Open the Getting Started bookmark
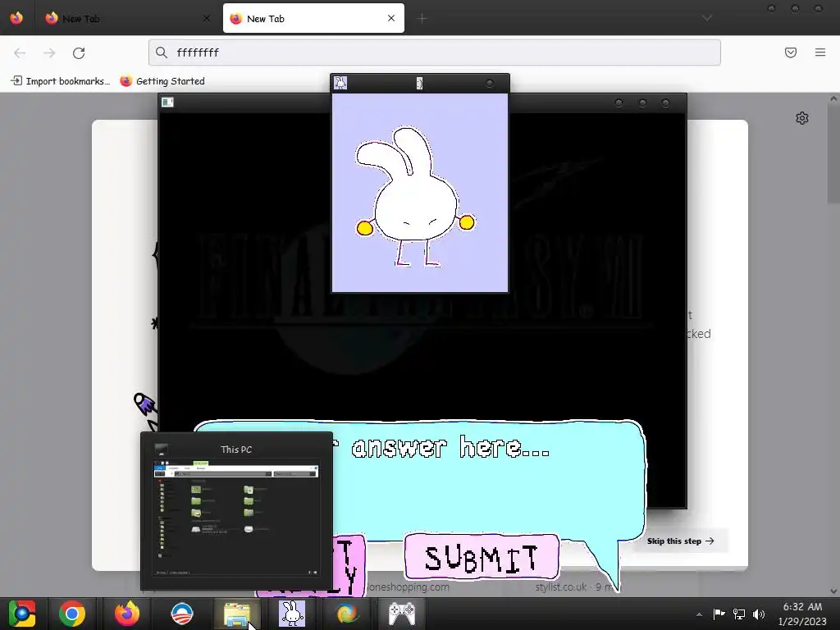840x630 pixels. click(162, 81)
